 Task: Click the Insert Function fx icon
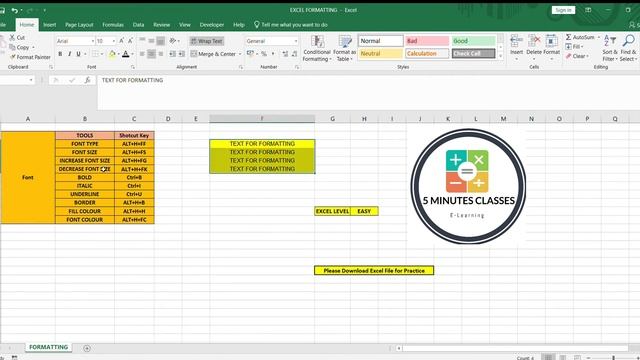(x=87, y=80)
